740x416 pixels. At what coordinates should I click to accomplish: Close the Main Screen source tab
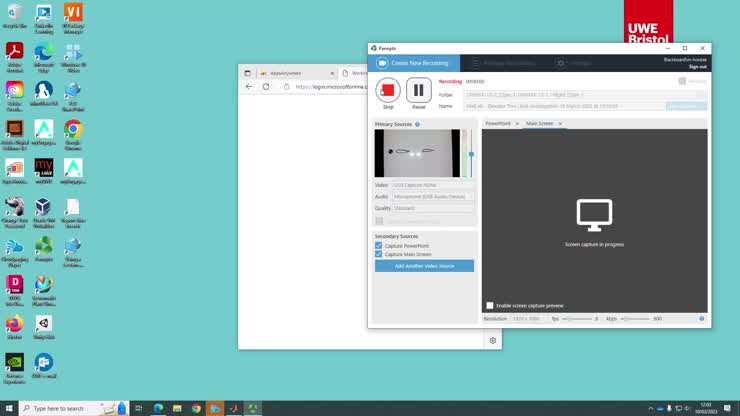click(x=560, y=124)
